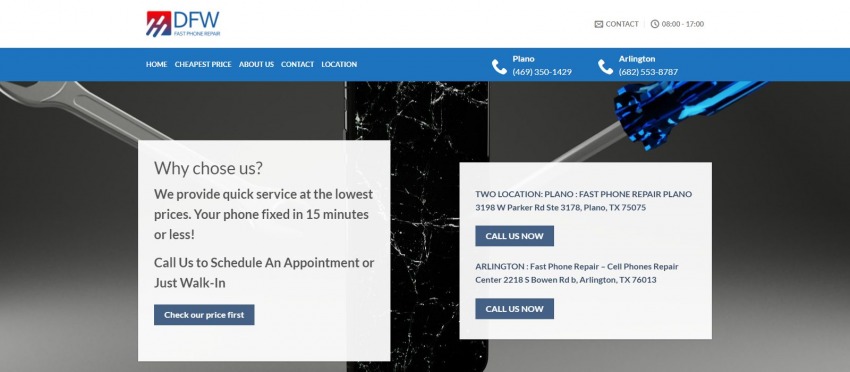
Task: Click Call Us Now under Plano address
Action: tap(514, 236)
